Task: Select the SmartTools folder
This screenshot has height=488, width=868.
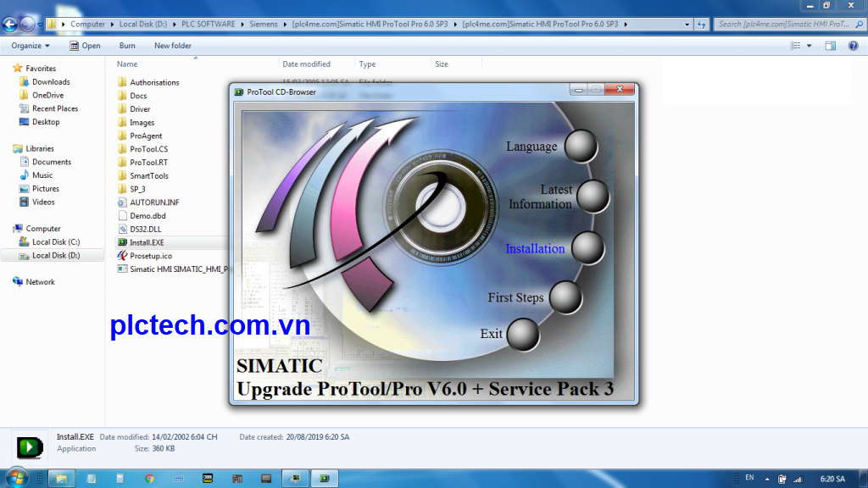Action: 143,175
